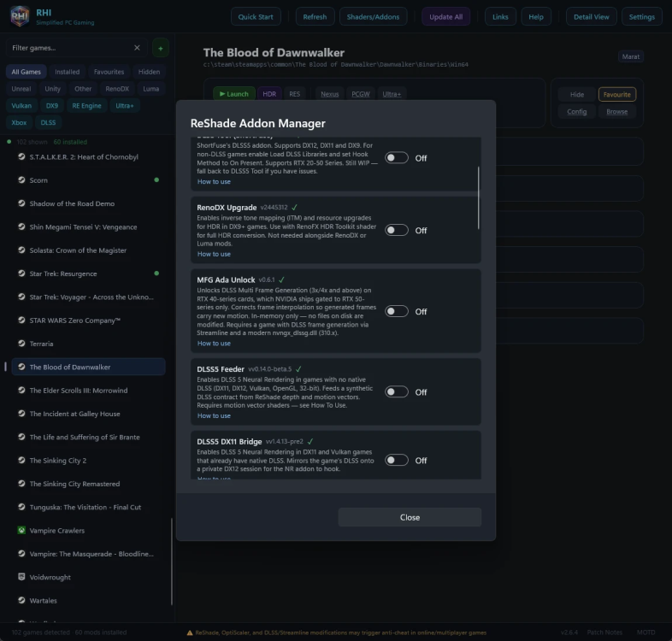Open the Browse folder link
The height and width of the screenshot is (641, 672).
tap(616, 111)
